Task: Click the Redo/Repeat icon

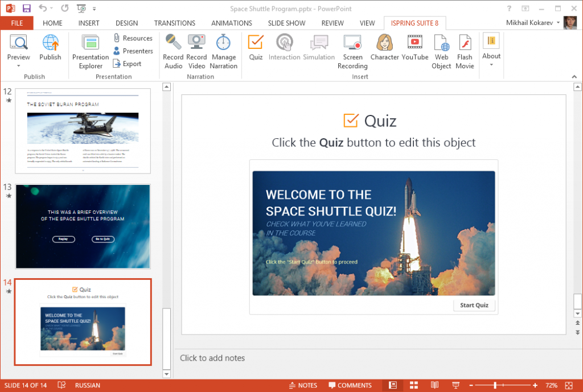Action: pyautogui.click(x=65, y=8)
